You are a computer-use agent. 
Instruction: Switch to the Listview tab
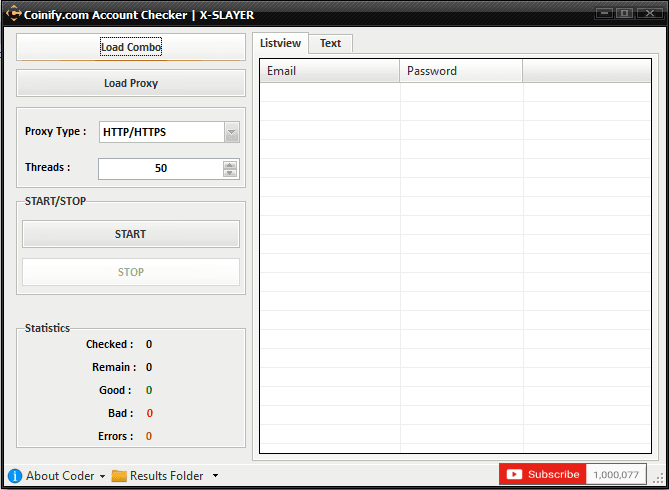280,43
